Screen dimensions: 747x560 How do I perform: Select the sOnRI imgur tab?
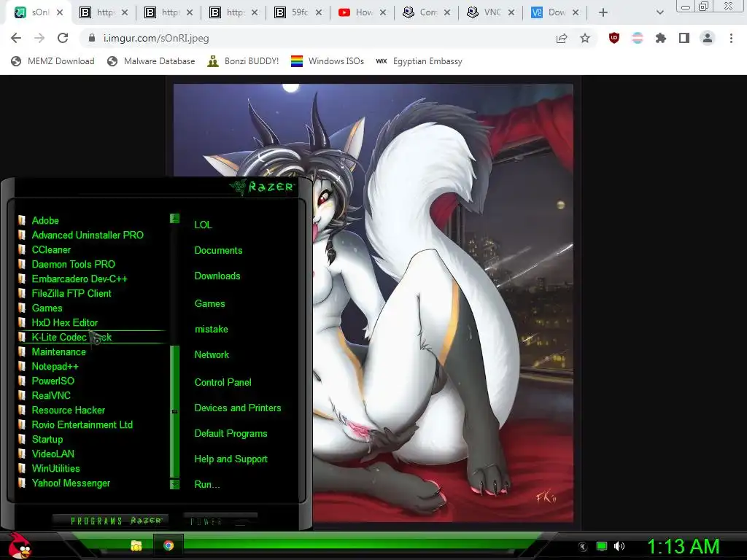(39, 12)
